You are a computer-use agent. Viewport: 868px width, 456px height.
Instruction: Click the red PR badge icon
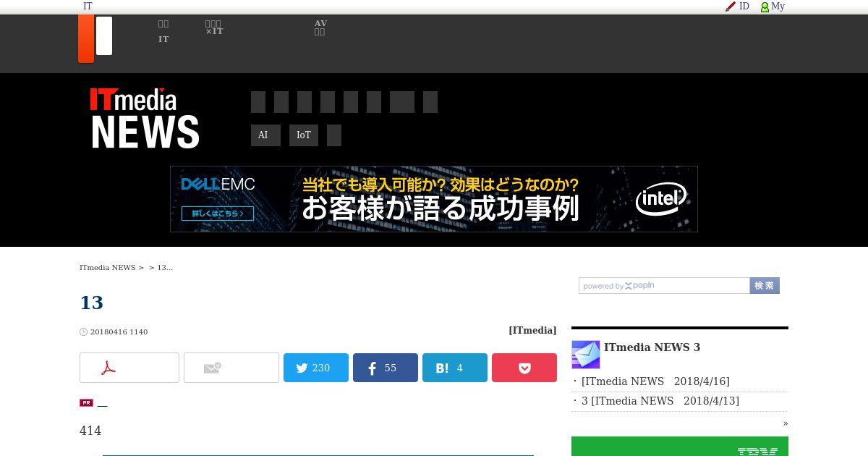pos(86,402)
